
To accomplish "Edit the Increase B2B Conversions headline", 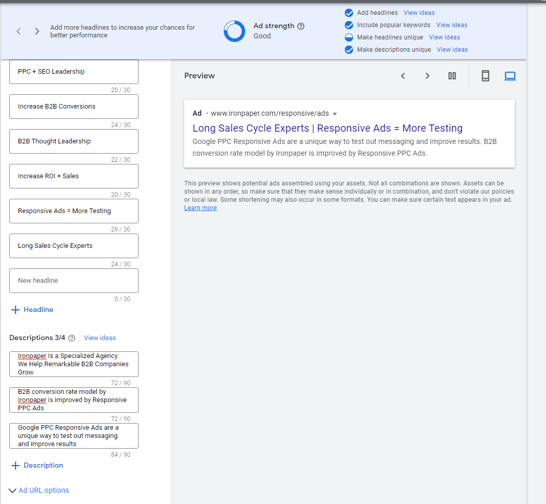I will tap(74, 107).
